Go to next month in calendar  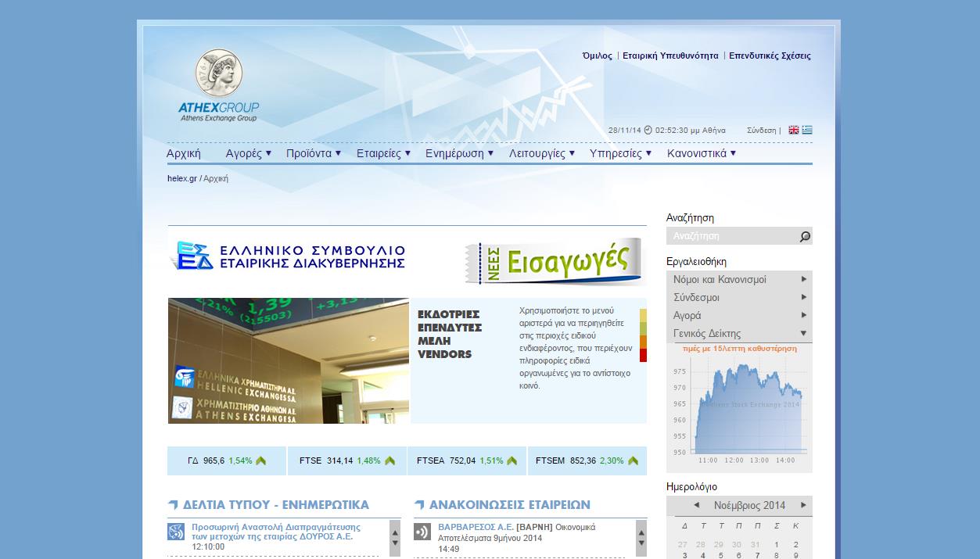pos(802,505)
